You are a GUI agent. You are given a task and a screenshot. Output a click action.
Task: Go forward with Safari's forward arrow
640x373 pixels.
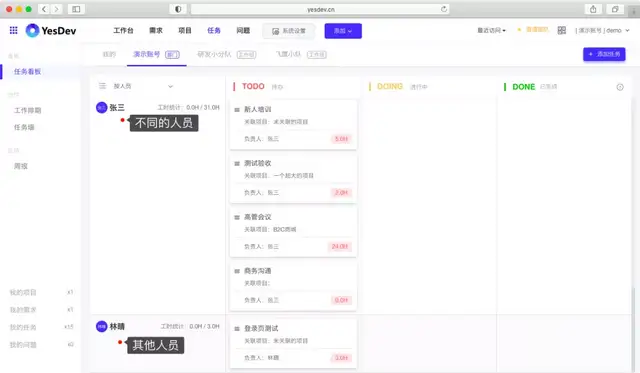tap(56, 9)
